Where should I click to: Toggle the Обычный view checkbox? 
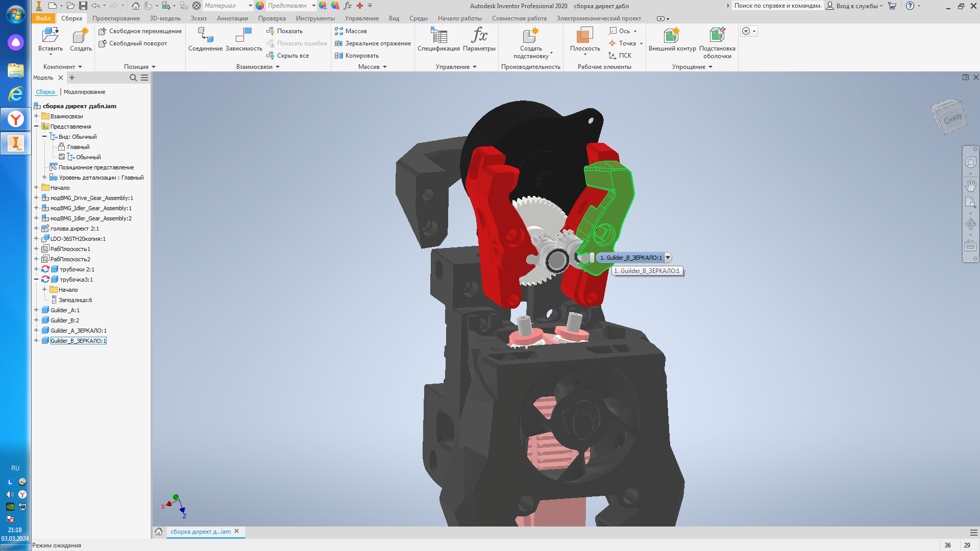[62, 157]
